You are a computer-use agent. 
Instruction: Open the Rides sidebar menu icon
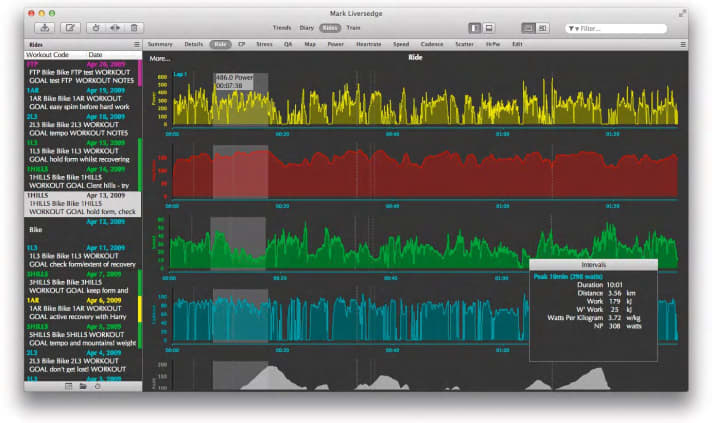[x=136, y=45]
